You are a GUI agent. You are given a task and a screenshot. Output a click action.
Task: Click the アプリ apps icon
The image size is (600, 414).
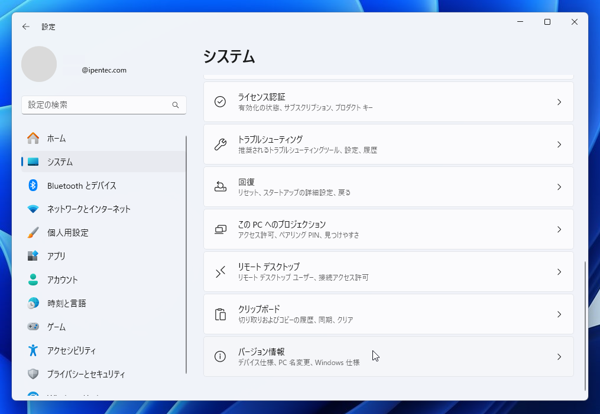pyautogui.click(x=33, y=256)
